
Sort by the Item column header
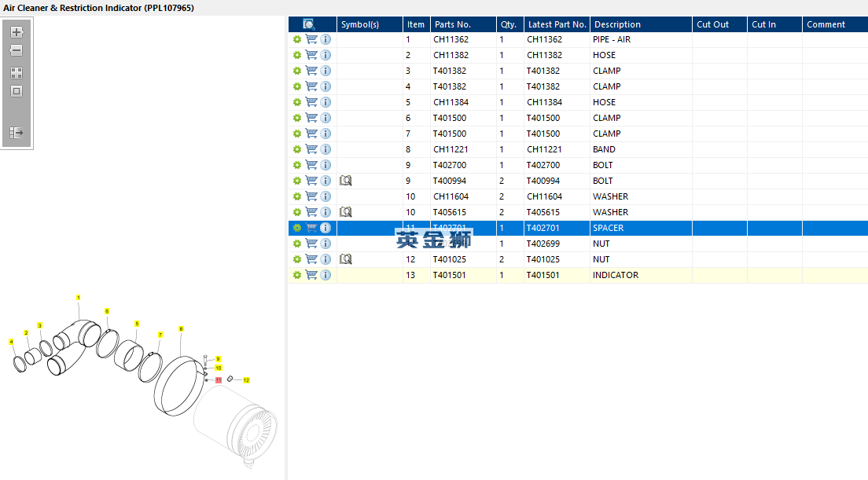pos(417,24)
